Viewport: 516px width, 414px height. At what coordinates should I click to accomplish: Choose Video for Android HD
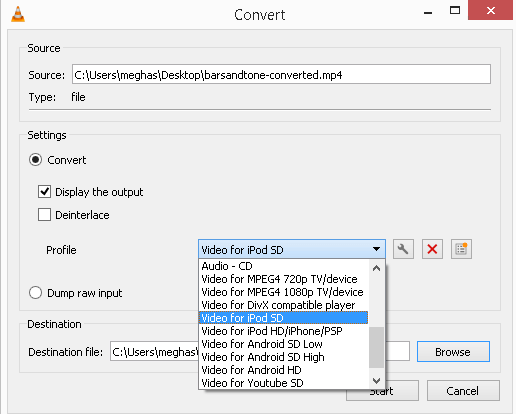284,370
